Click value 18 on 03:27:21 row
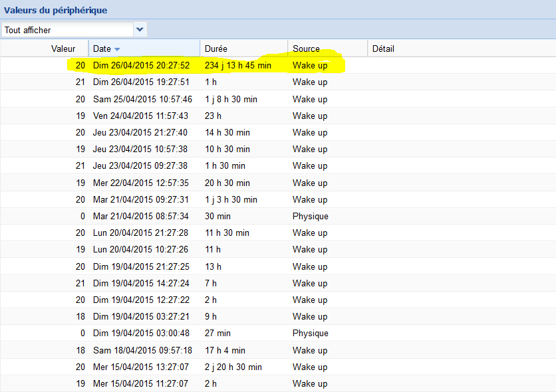 pos(80,316)
